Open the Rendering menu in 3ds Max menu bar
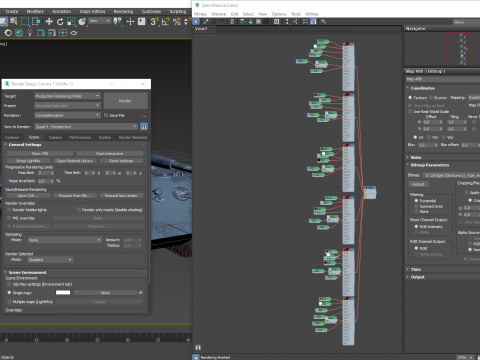 (123, 11)
